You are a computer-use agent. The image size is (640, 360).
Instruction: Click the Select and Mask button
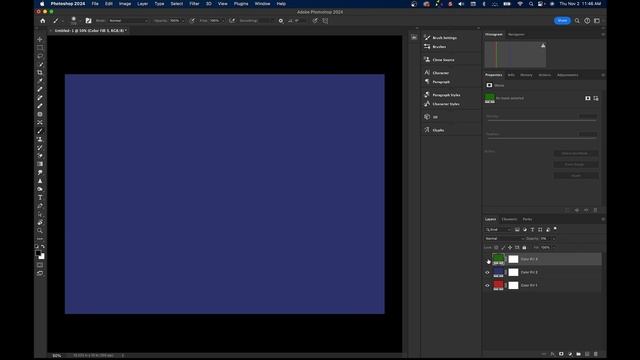[576, 153]
